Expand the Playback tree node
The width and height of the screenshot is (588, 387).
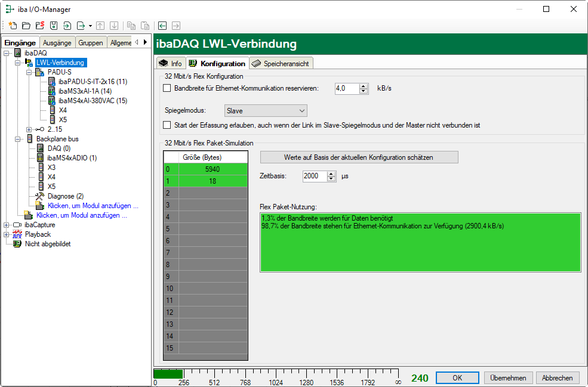[7, 234]
